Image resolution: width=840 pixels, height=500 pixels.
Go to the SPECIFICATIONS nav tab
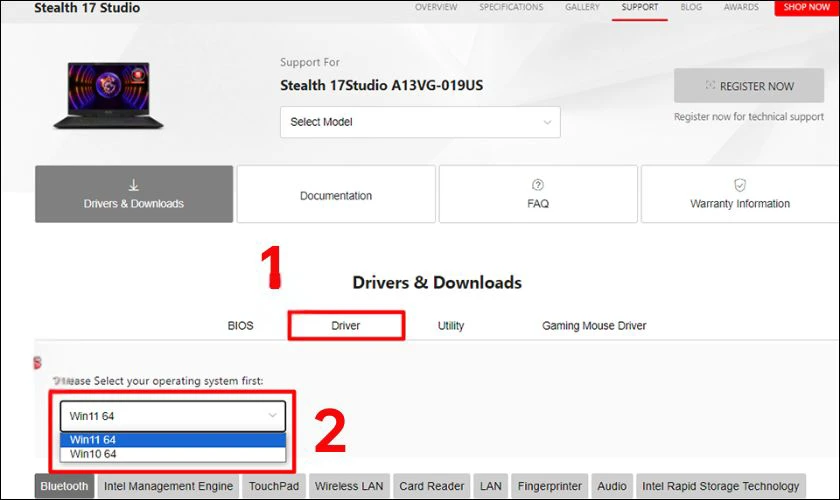[511, 8]
